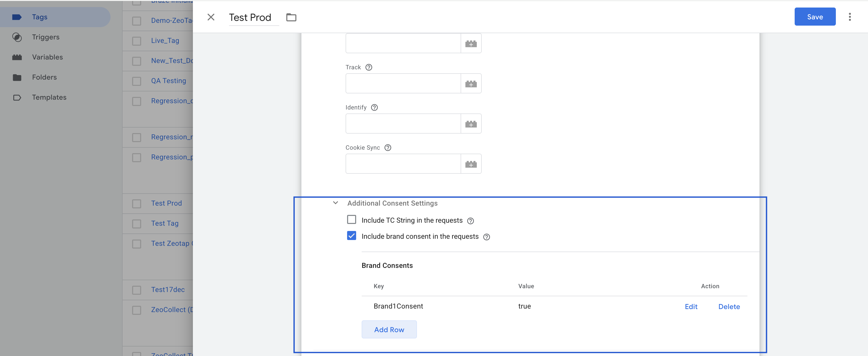Enable Include TC String in the requests
The image size is (868, 356).
(x=351, y=220)
